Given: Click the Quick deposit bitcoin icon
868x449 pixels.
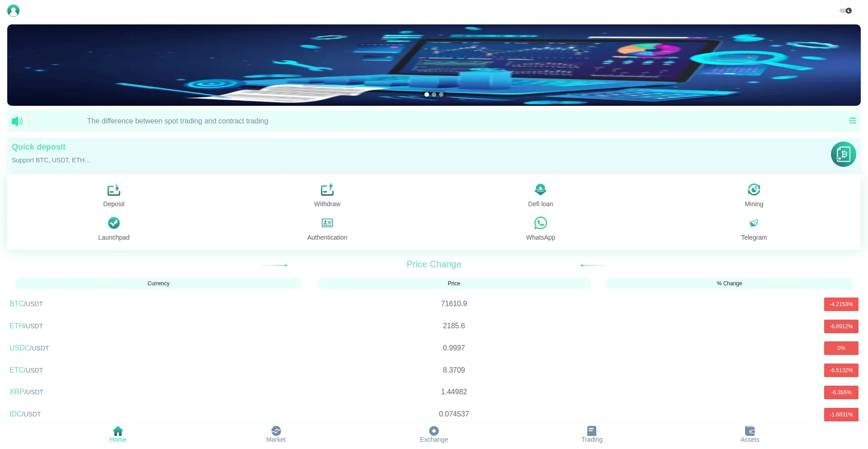Looking at the screenshot, I should [x=843, y=154].
